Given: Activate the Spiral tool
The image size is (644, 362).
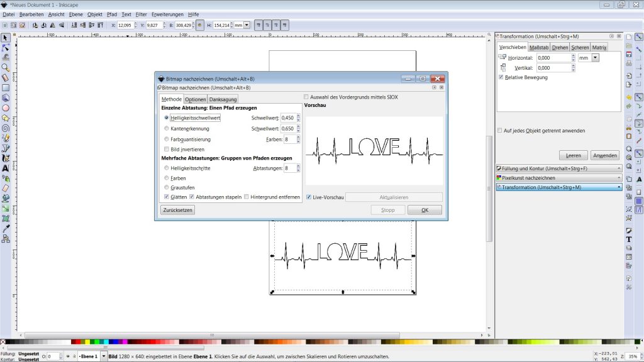Looking at the screenshot, I should coord(6,128).
